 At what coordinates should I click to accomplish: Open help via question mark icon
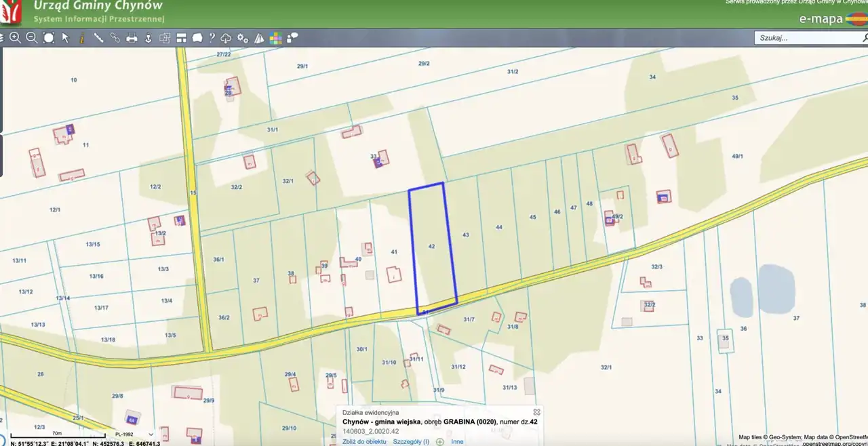coord(212,38)
